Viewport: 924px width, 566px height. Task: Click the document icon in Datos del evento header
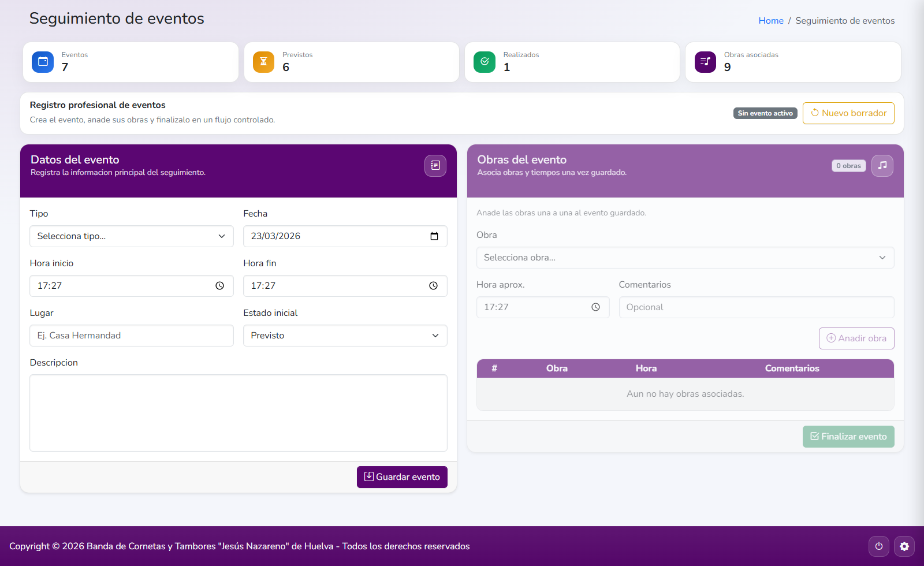point(435,166)
